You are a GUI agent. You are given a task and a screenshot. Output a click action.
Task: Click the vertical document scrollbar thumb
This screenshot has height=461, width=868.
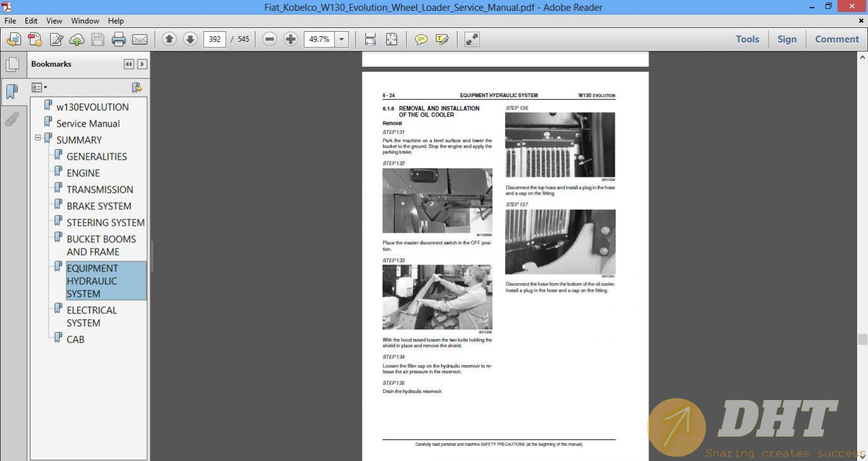click(862, 340)
